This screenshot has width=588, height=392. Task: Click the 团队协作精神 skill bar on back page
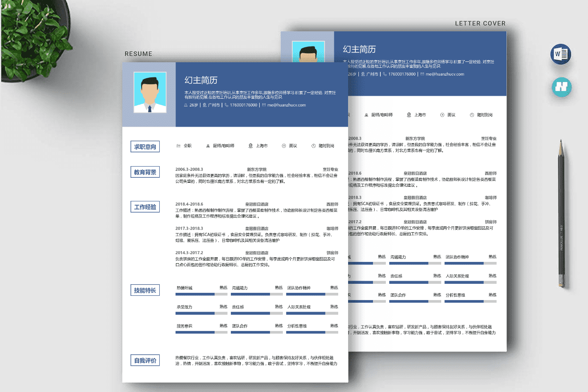click(470, 263)
